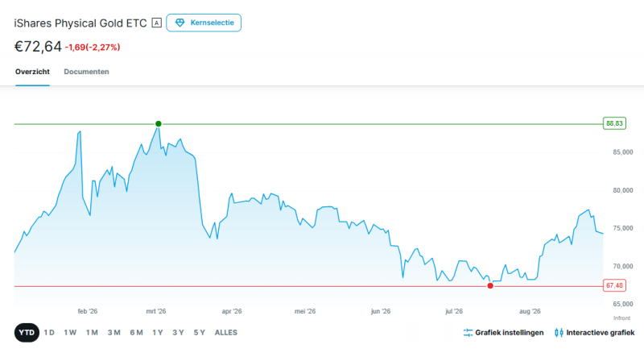Select the 6 M time range
This screenshot has height=353, width=644.
[136, 332]
